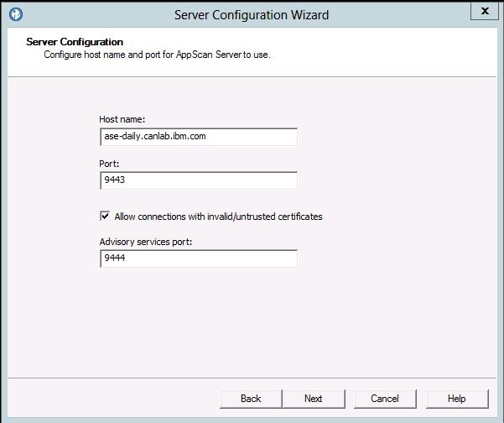This screenshot has height=423, width=504.
Task: Click the 'Allow connections with invalid/untrusted certificates' label
Action: click(x=218, y=217)
